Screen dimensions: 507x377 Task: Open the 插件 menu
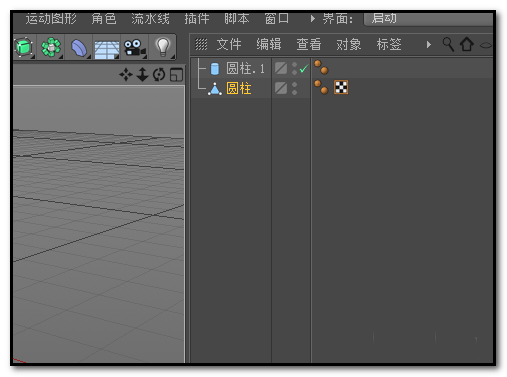[x=197, y=18]
